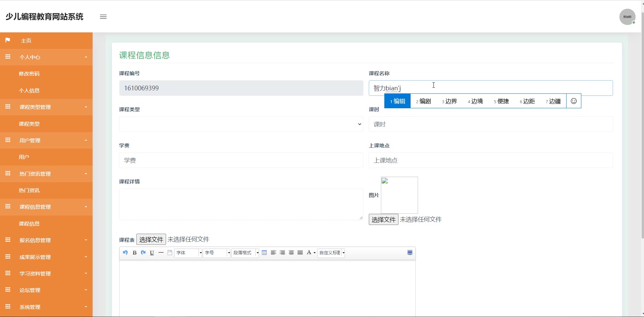Click the grid icon beside 成果展示管理

(8, 257)
